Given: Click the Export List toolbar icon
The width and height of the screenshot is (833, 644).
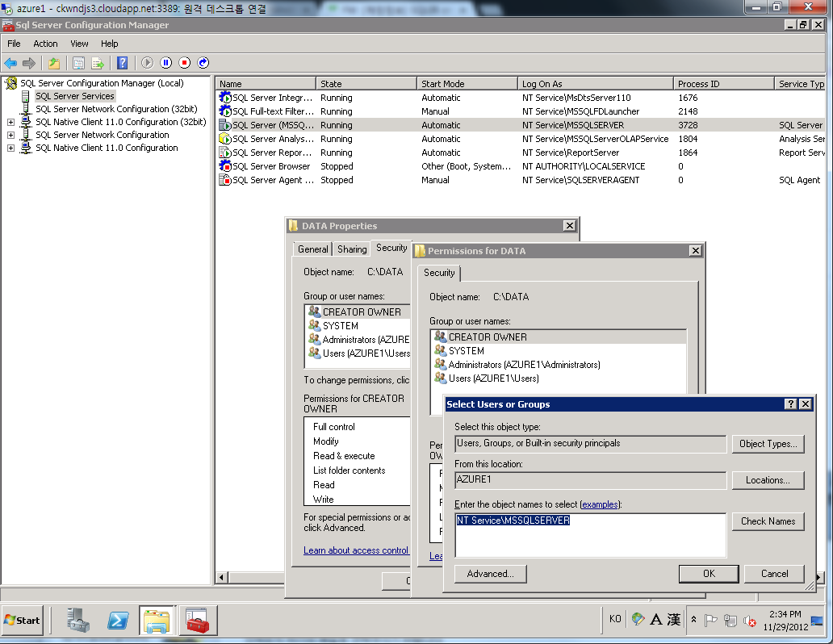Looking at the screenshot, I should (98, 63).
